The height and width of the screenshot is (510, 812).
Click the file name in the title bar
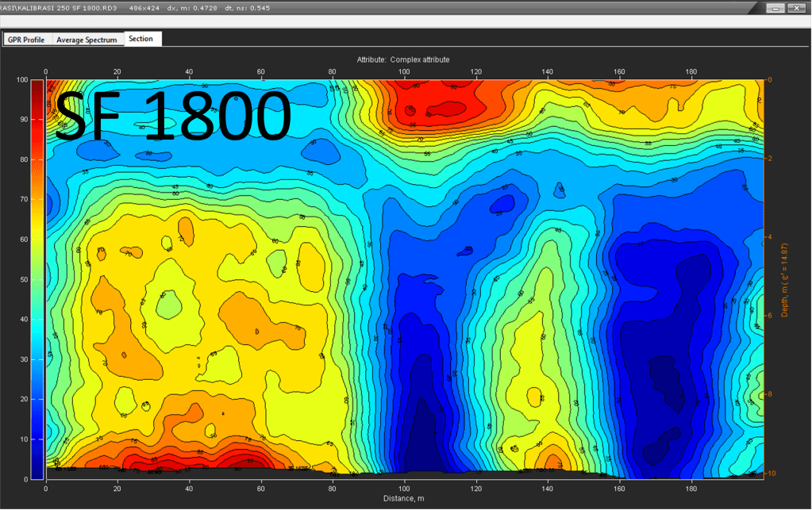click(68, 7)
